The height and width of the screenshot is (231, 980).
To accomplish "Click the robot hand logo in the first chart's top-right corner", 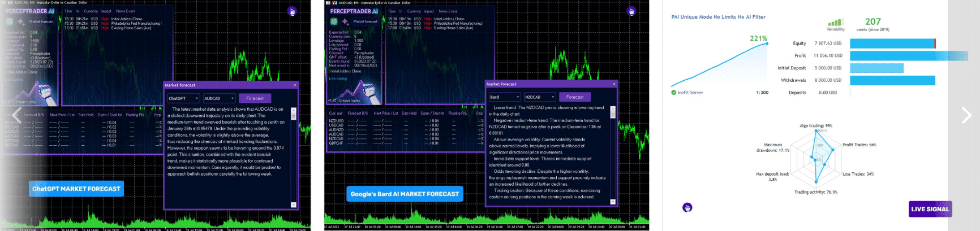I will coord(292,11).
